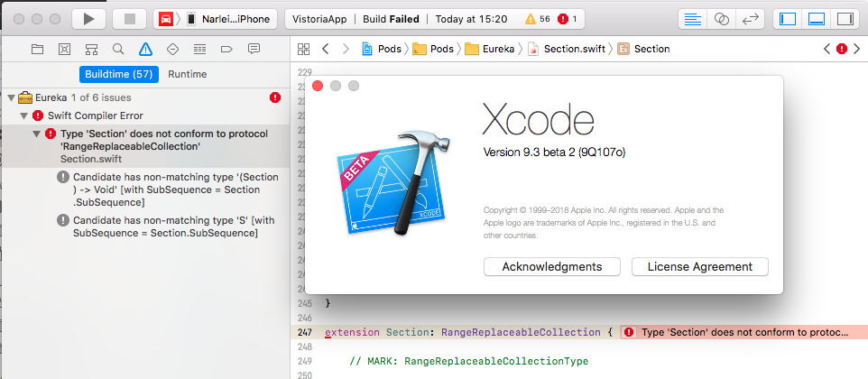Select the Narlei iPhone run destination
The width and height of the screenshot is (868, 379).
[x=228, y=19]
